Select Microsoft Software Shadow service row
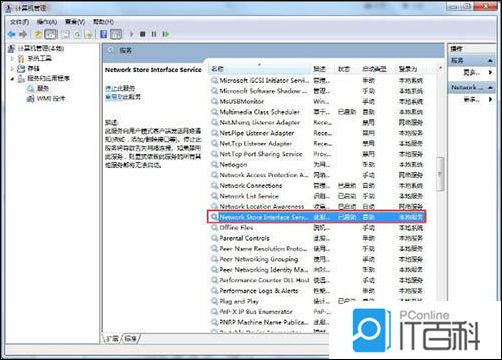This screenshot has height=360, width=502. point(317,91)
